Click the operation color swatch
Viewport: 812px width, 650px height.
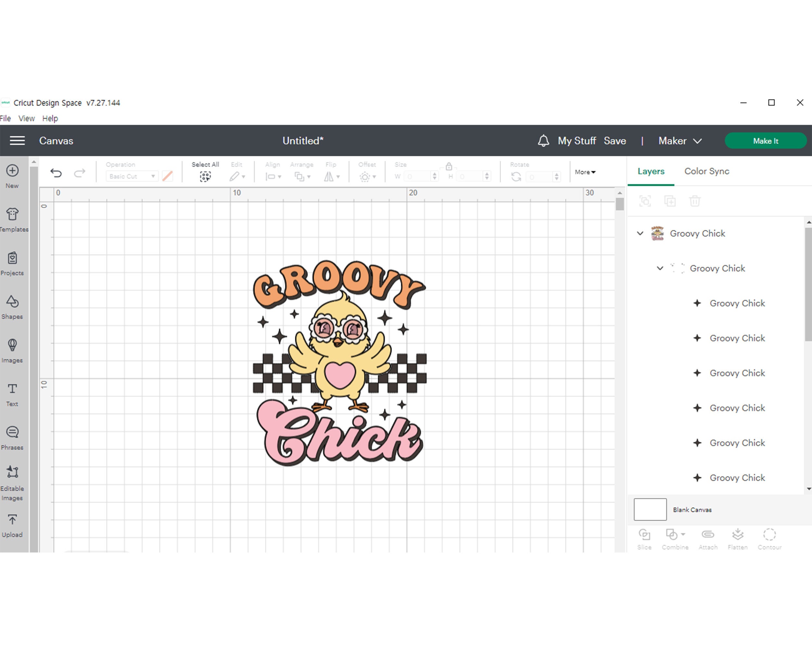(x=167, y=176)
